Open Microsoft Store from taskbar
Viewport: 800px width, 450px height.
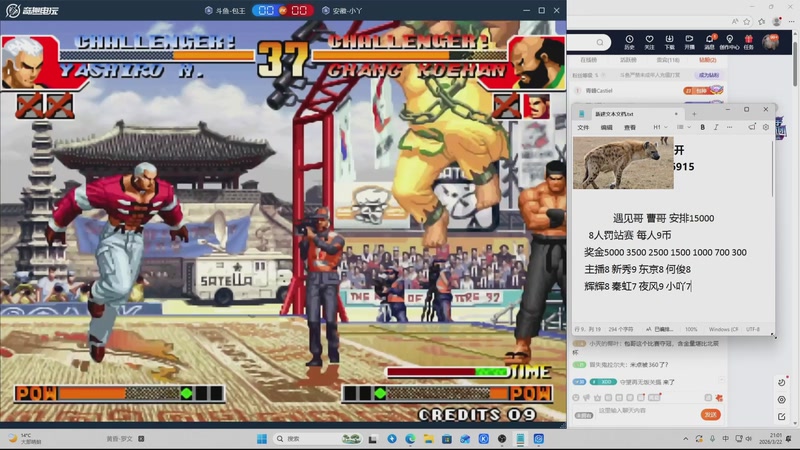click(447, 439)
